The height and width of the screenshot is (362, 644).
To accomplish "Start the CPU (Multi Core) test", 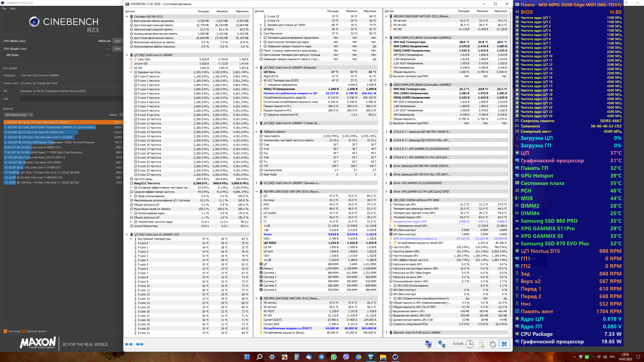I will pyautogui.click(x=117, y=41).
